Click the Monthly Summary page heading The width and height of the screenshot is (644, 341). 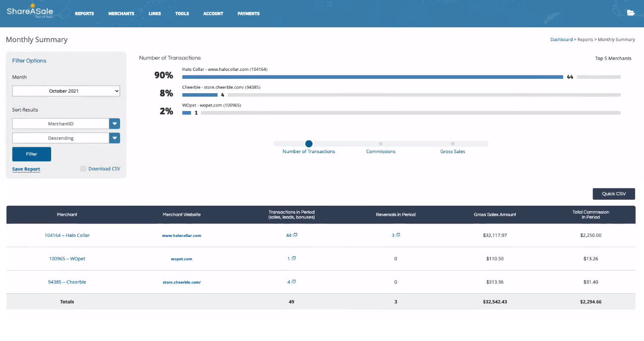click(37, 40)
